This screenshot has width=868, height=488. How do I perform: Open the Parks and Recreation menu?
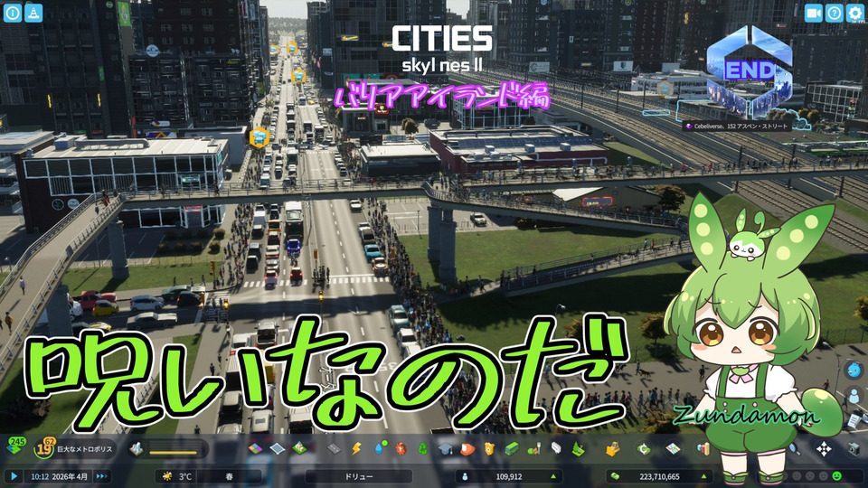[533, 449]
